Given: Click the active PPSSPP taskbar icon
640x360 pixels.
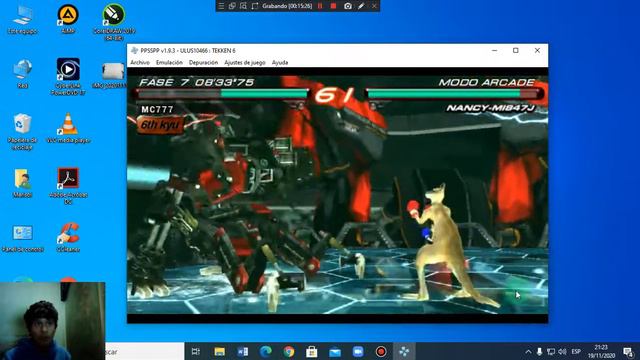Looking at the screenshot, I should (404, 351).
